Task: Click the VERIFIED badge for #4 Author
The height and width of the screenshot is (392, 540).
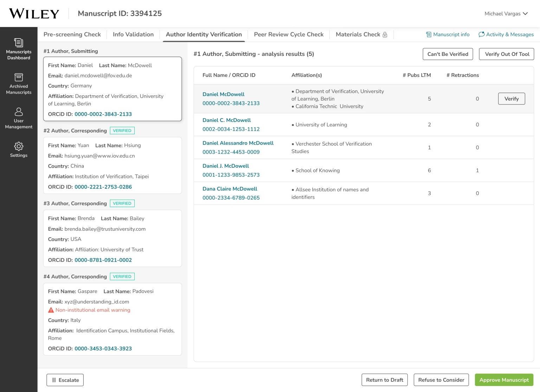Action: click(122, 276)
